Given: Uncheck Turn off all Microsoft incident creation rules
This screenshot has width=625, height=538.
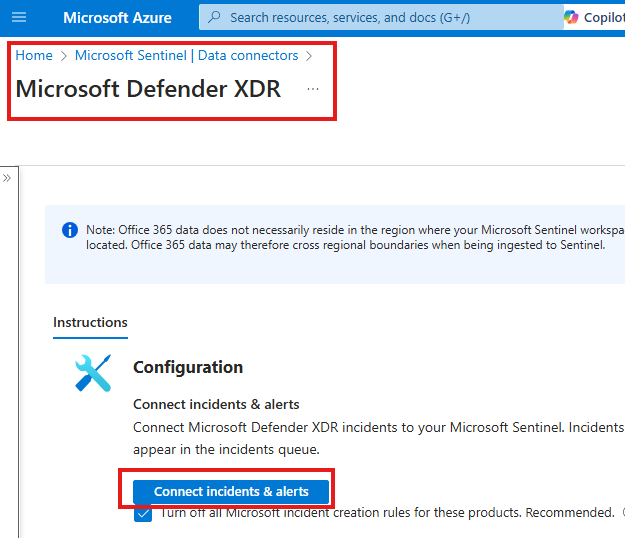Looking at the screenshot, I should pos(143,513).
